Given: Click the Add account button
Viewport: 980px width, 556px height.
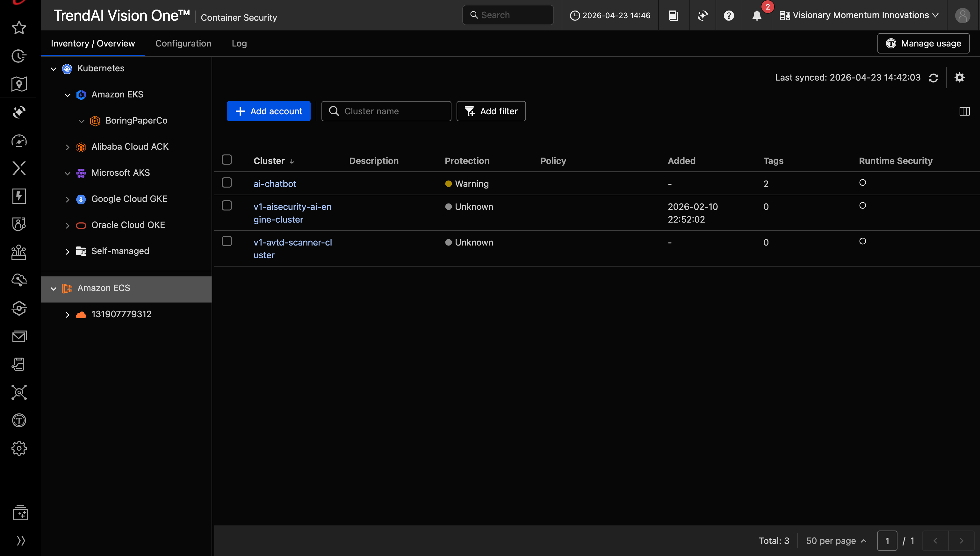Looking at the screenshot, I should pyautogui.click(x=269, y=111).
